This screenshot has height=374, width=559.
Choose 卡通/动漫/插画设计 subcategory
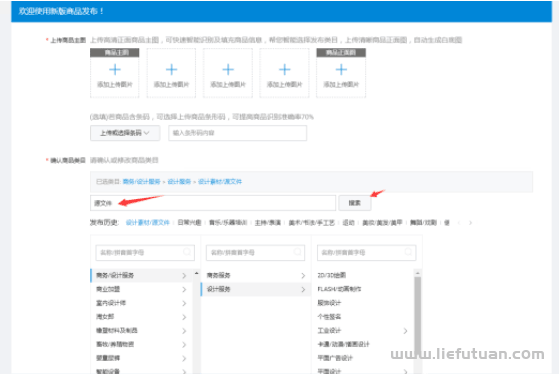(x=343, y=344)
